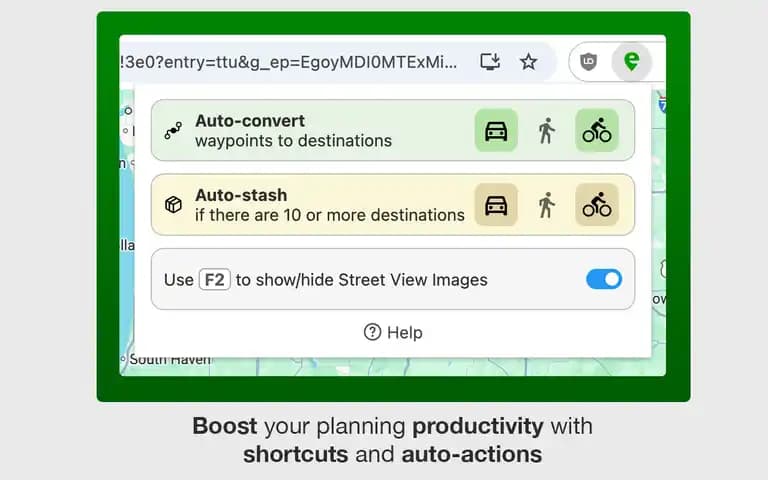Switch off the Street View F2 toggle

604,279
